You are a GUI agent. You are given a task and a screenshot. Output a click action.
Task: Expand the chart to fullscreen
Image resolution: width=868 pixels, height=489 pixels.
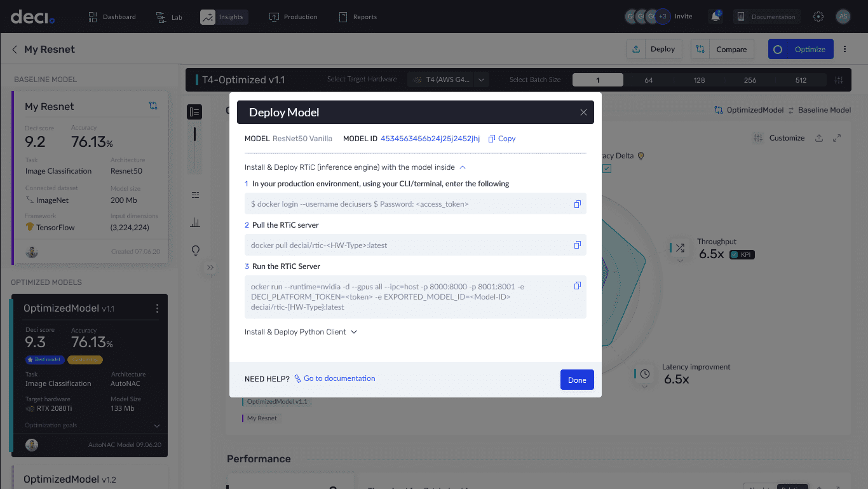pyautogui.click(x=837, y=138)
